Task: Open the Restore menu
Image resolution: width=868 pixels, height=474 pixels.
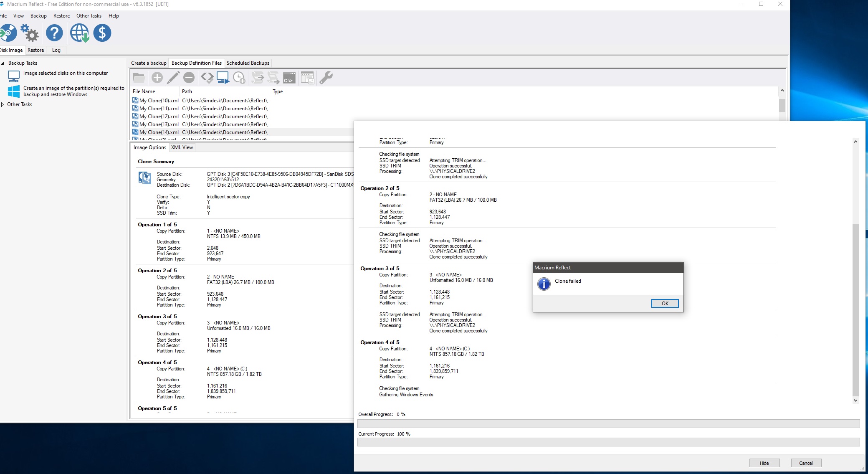Action: pos(61,16)
